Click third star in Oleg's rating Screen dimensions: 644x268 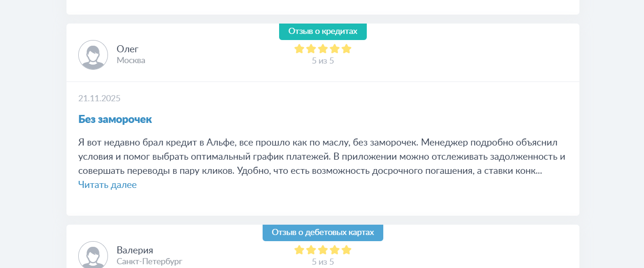point(323,49)
